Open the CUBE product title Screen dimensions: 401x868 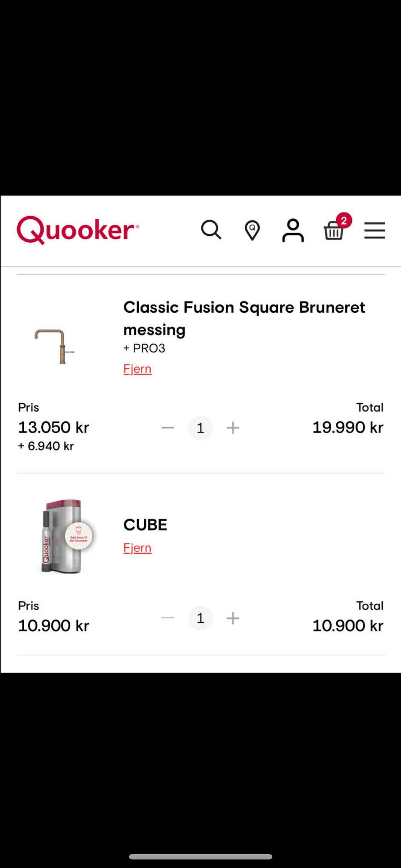(145, 525)
